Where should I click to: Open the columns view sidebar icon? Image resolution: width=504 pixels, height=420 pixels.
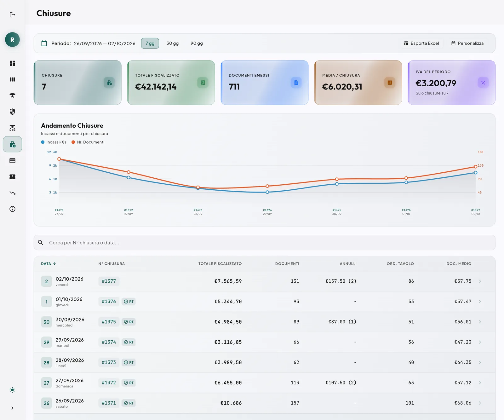click(12, 79)
